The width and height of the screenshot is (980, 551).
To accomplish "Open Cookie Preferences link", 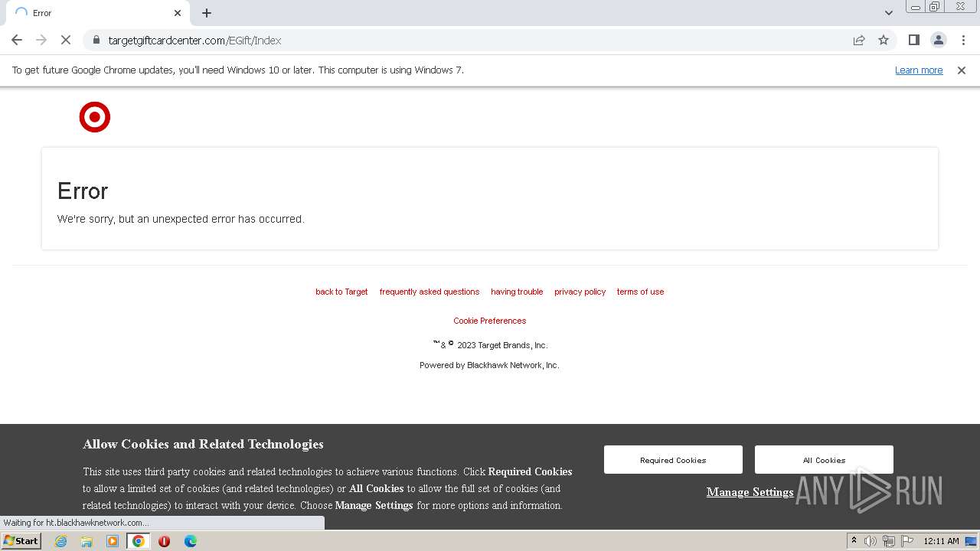I will click(x=490, y=321).
